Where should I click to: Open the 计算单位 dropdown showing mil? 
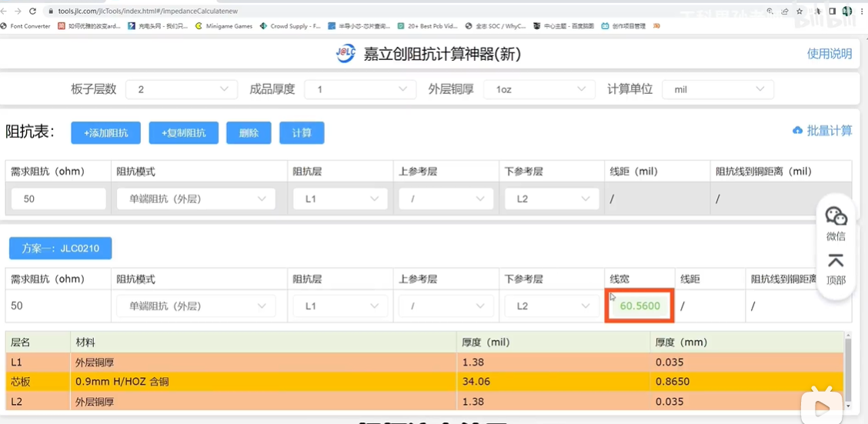click(718, 89)
